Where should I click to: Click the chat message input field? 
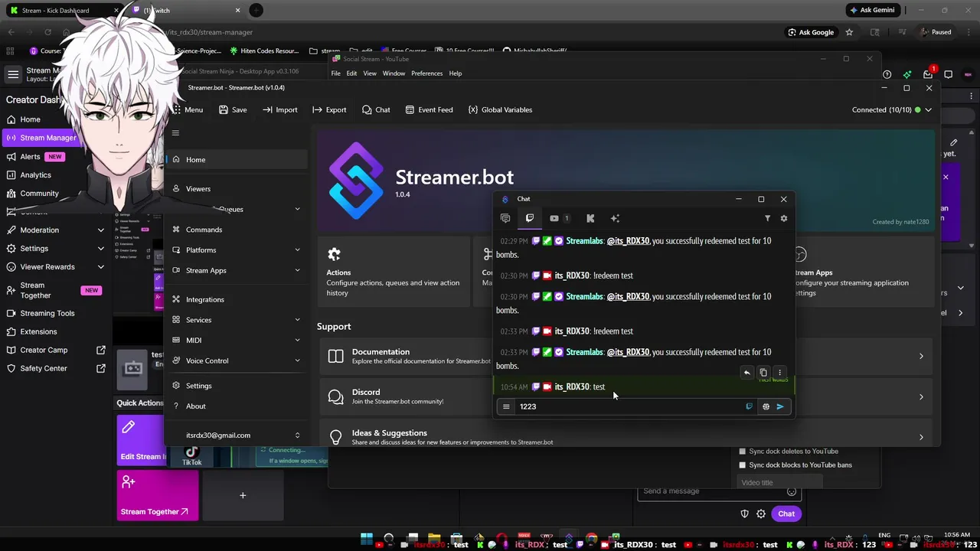click(x=629, y=406)
